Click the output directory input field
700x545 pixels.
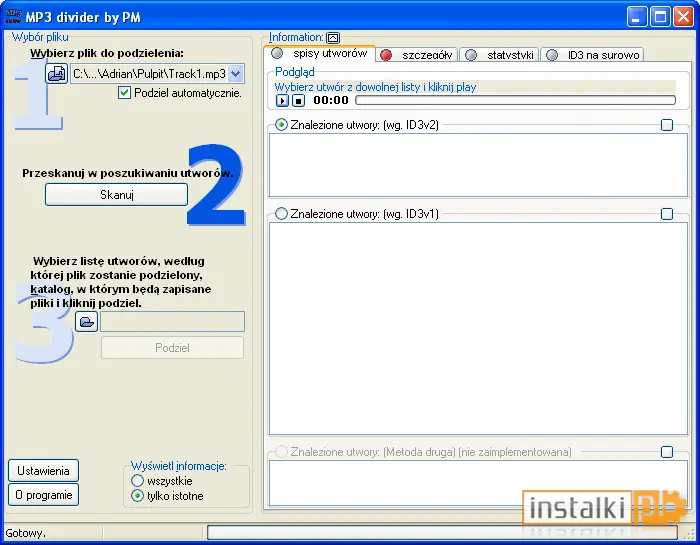coord(172,321)
